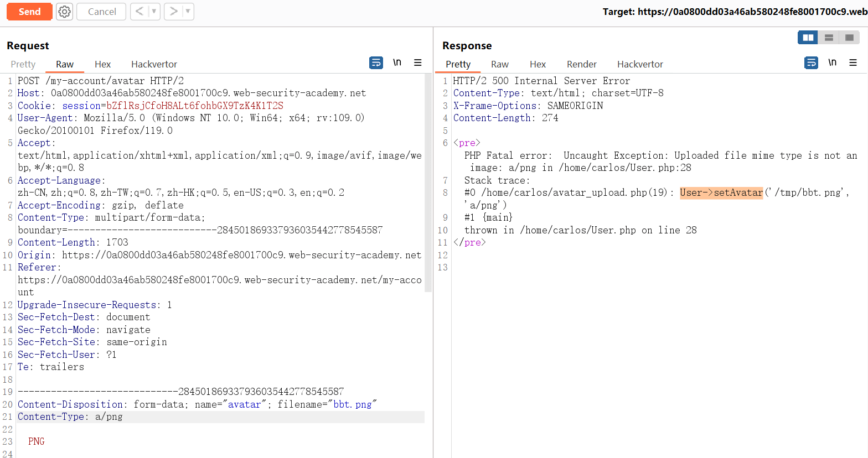Open the Request panel hamburger menu

click(418, 63)
